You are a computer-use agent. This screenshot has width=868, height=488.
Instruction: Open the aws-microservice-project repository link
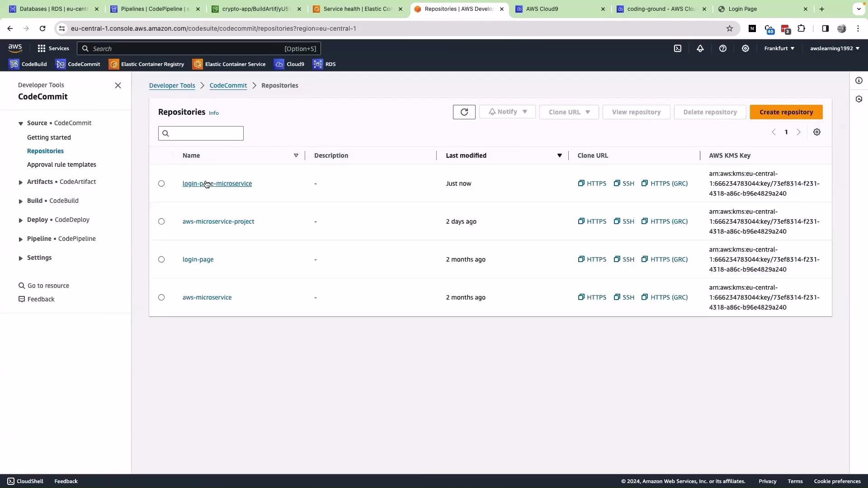pyautogui.click(x=218, y=221)
